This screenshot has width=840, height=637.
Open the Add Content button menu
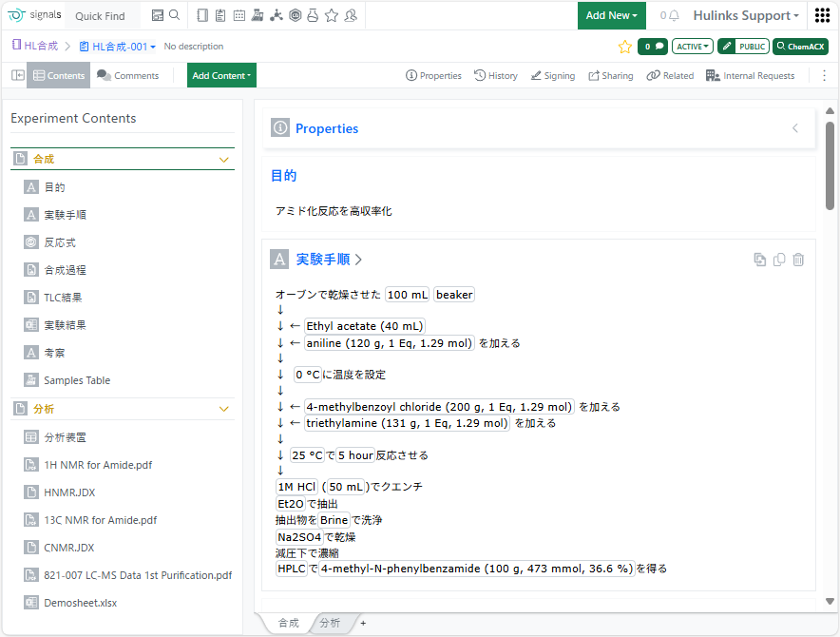point(221,75)
